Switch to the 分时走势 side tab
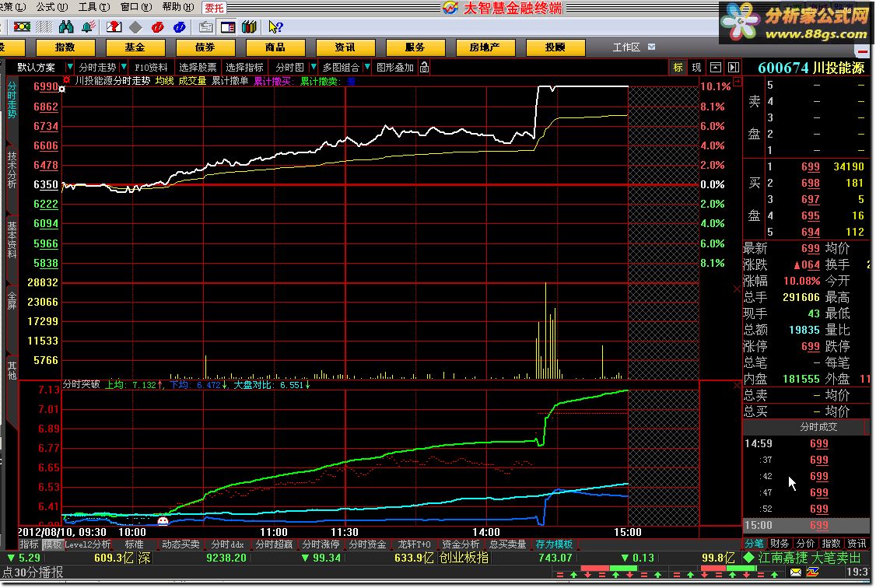This screenshot has height=588, width=876. point(12,100)
